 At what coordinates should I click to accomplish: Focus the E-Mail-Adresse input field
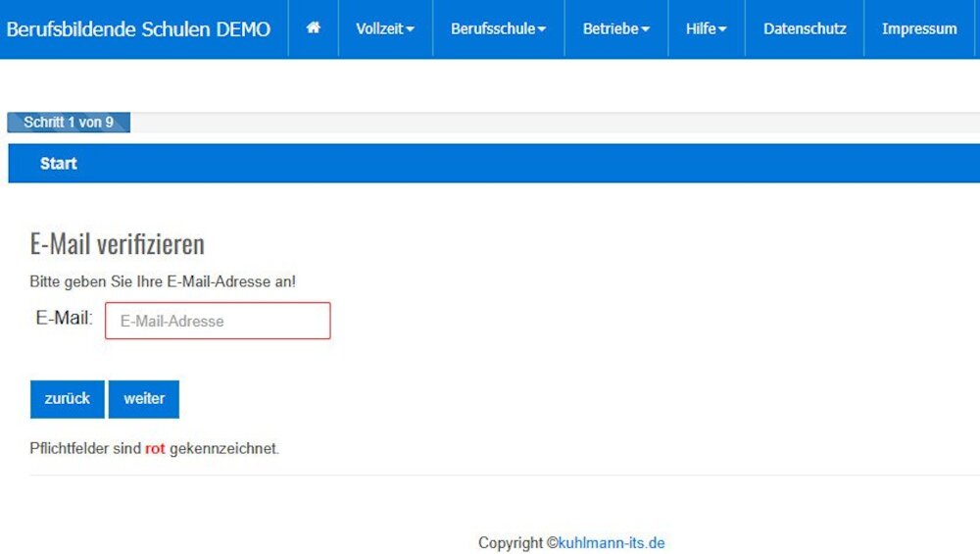coord(218,321)
